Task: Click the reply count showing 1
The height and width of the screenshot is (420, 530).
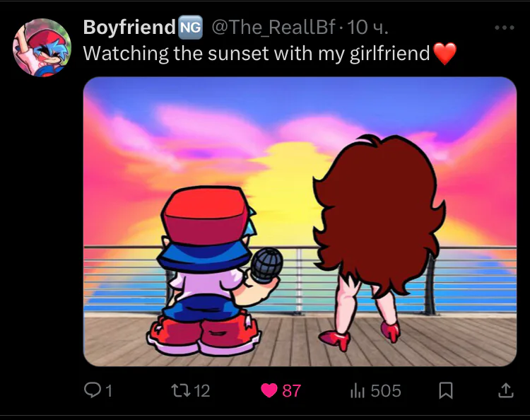Action: (x=109, y=391)
